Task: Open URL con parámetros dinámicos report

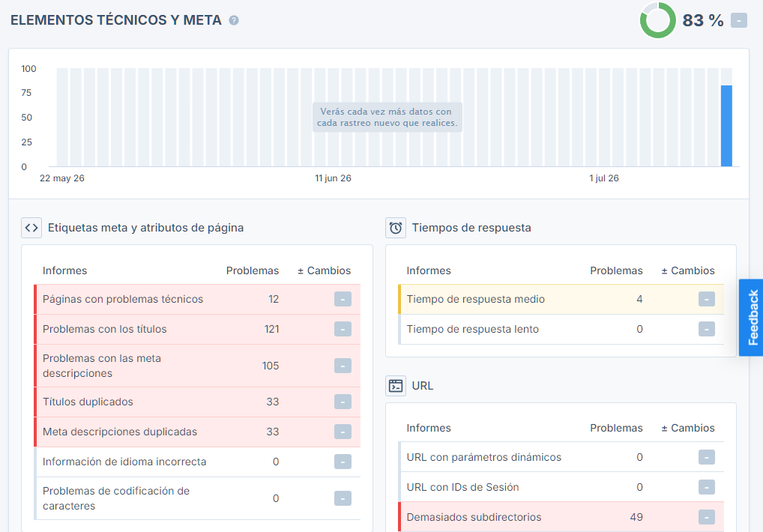Action: pyautogui.click(x=561, y=457)
